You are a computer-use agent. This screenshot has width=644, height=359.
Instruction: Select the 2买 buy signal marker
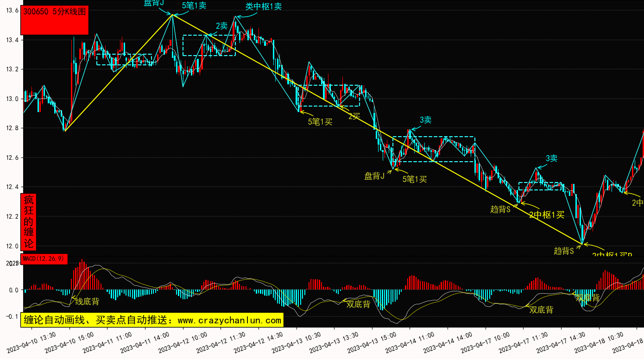pos(354,116)
